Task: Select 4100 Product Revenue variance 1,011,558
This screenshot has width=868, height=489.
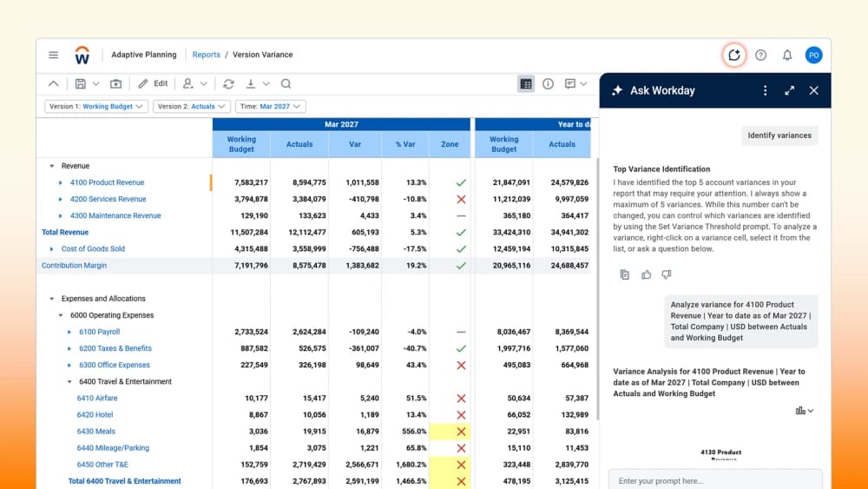Action: (x=362, y=182)
